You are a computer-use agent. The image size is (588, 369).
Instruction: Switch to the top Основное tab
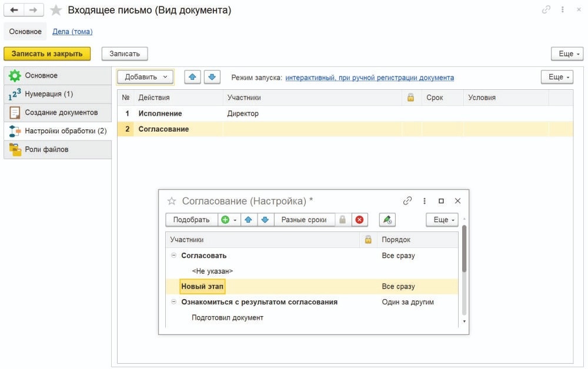click(25, 32)
